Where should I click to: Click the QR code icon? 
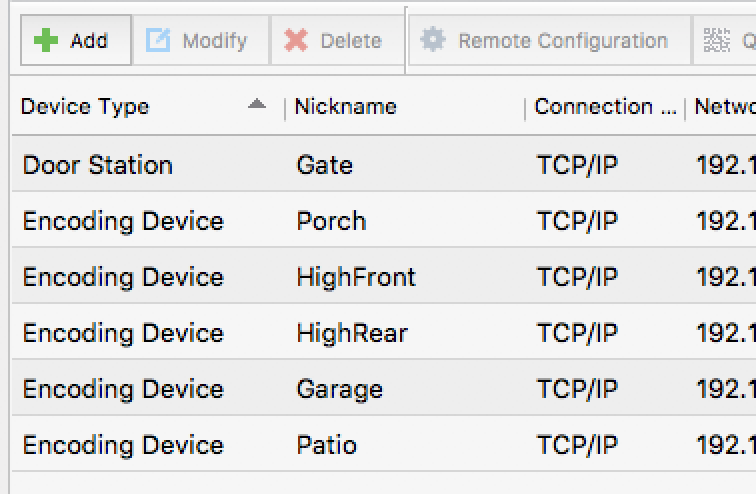tap(716, 41)
